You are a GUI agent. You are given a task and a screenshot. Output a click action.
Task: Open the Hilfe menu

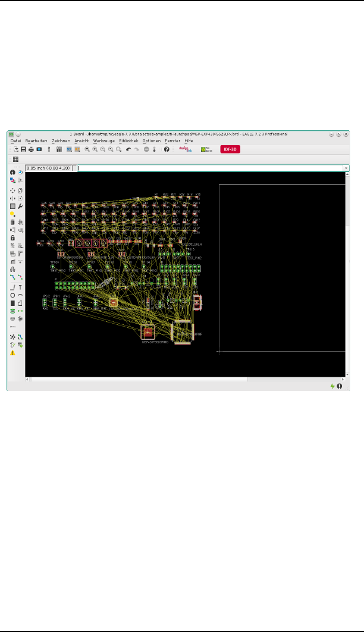click(x=189, y=141)
